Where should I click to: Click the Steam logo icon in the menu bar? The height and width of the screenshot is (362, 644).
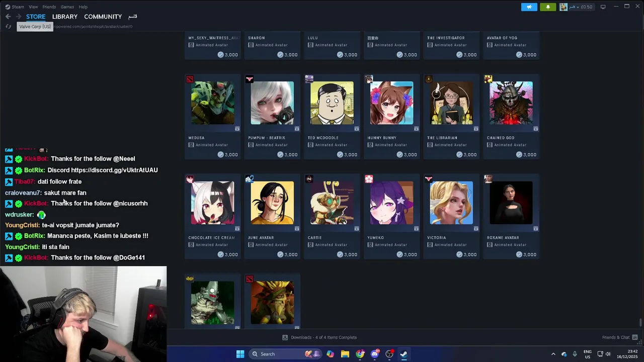pos(8,7)
